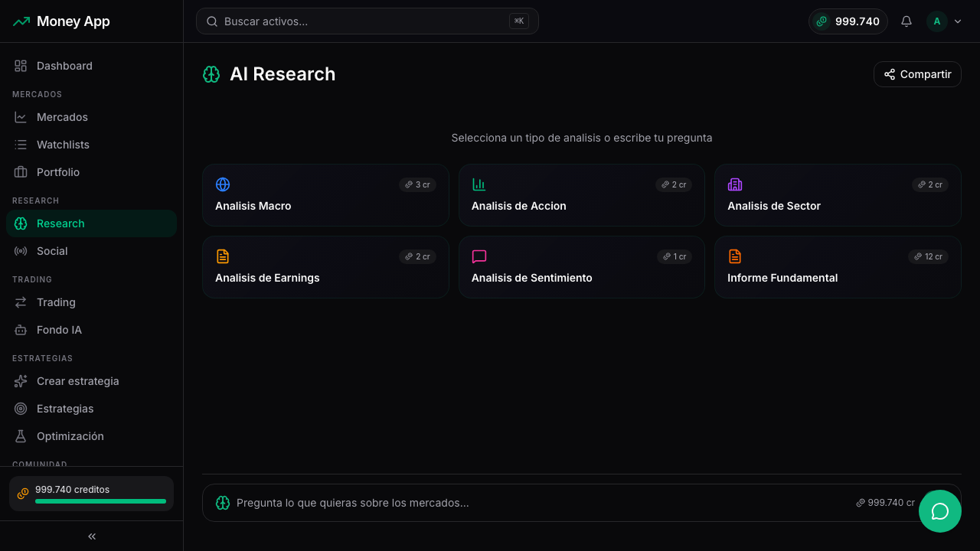This screenshot has height=551, width=980.
Task: Expand the user account dropdown chevron
Action: click(957, 21)
